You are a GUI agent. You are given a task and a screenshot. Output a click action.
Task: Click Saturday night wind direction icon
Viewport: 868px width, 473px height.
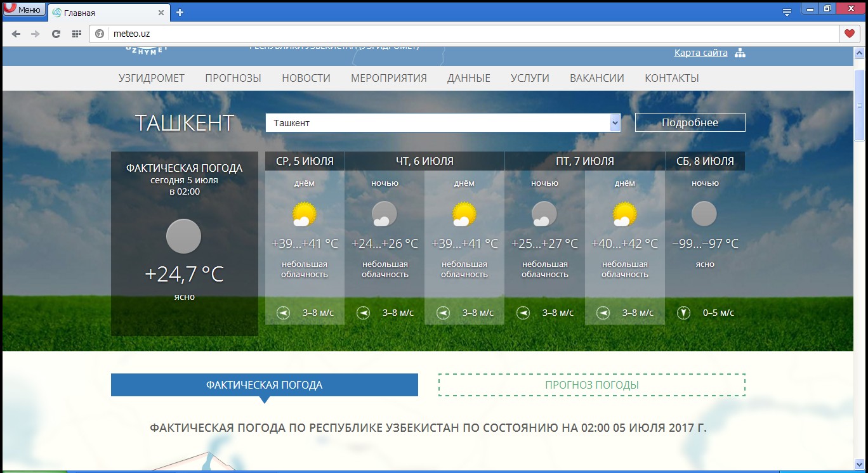click(683, 313)
